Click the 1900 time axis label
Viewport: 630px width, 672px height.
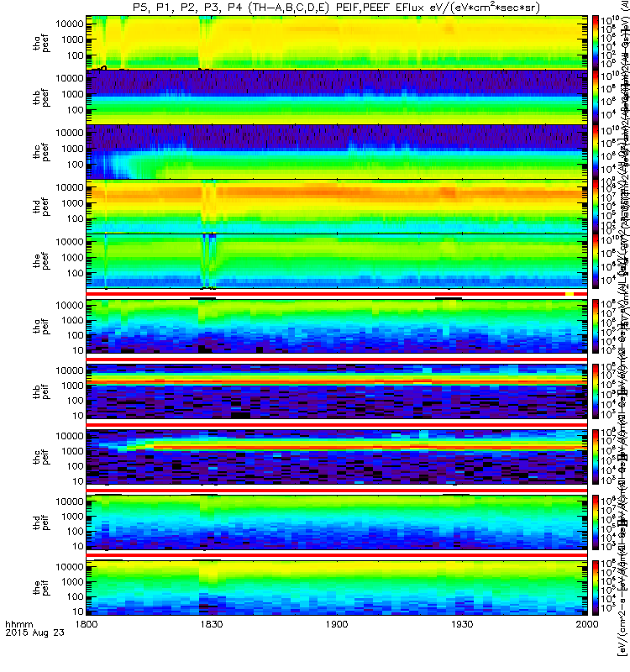[337, 624]
